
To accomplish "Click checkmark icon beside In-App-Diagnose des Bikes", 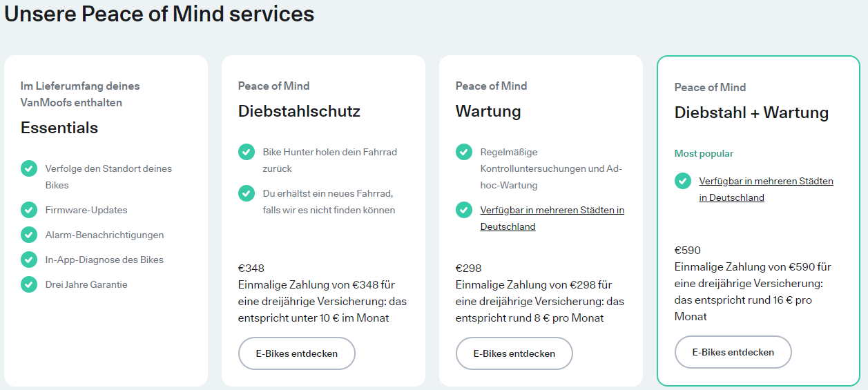I will pyautogui.click(x=29, y=260).
